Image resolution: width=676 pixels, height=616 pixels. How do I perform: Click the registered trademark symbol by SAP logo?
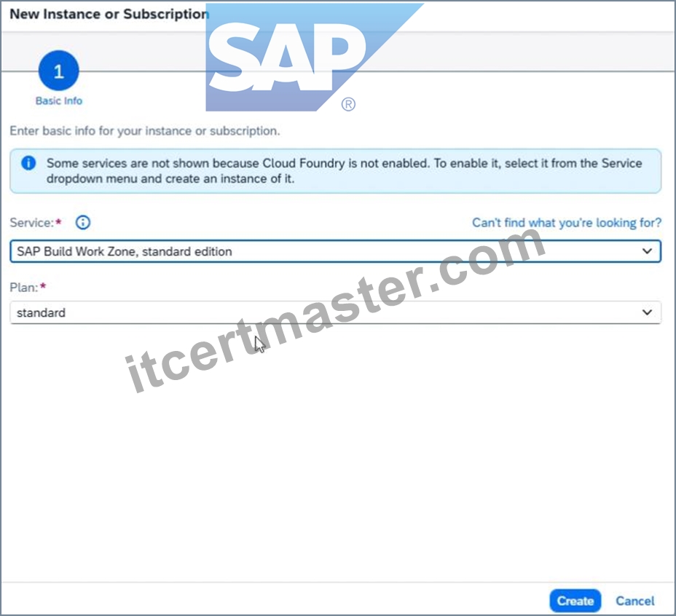pos(348,104)
